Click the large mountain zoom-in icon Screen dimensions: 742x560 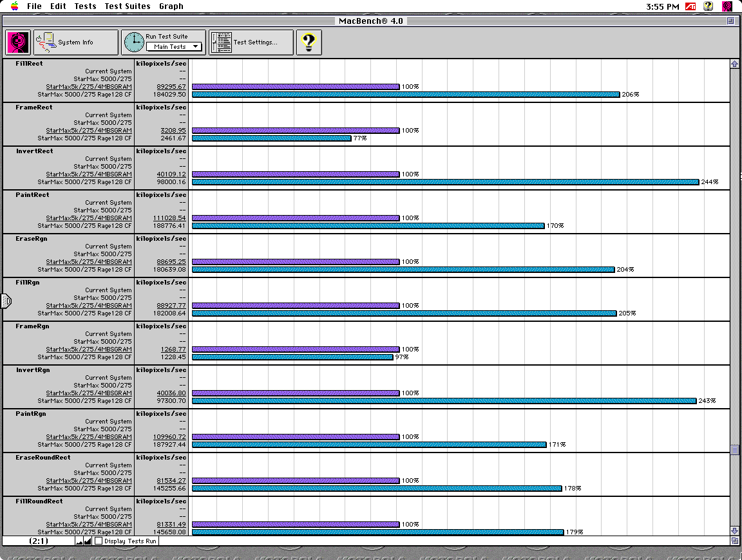click(88, 541)
